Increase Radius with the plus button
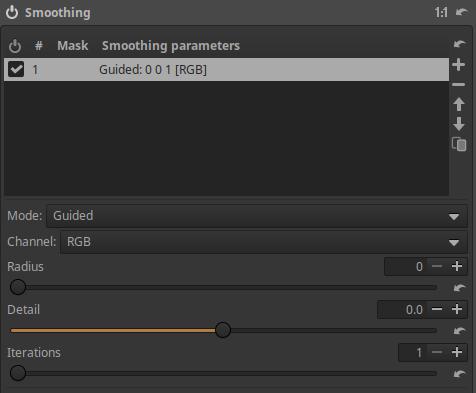 click(457, 266)
